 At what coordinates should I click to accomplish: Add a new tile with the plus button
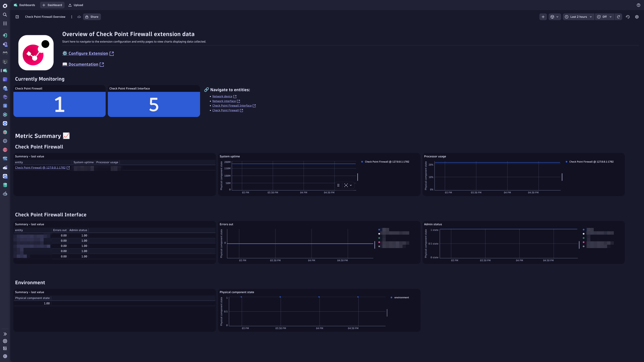click(x=543, y=17)
